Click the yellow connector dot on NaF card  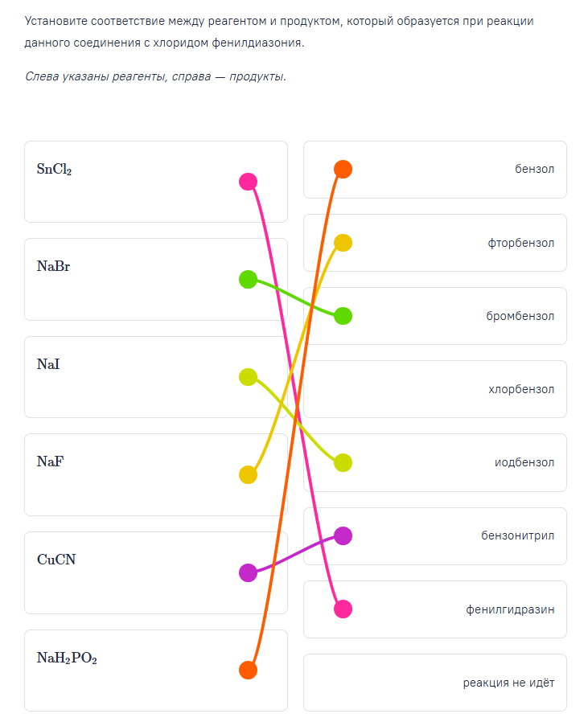tap(248, 475)
